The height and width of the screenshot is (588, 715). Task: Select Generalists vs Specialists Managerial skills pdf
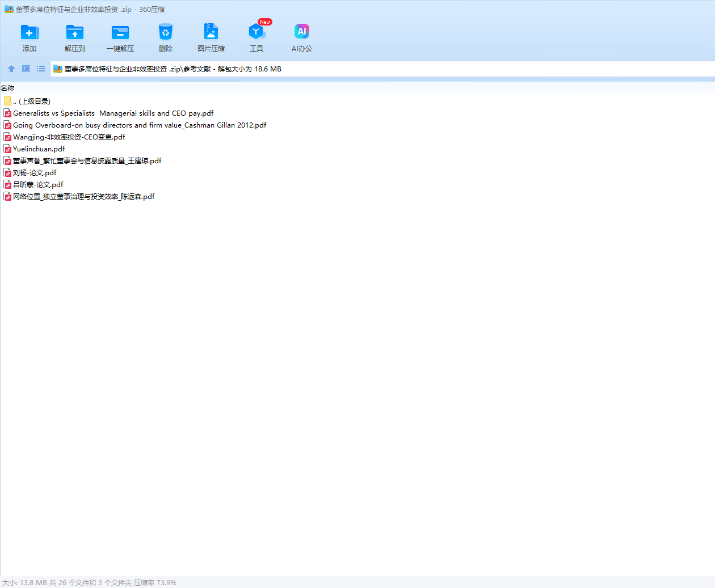click(x=113, y=113)
